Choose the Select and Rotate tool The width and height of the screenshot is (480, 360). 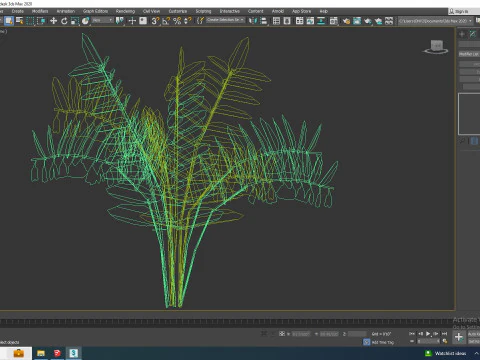(x=64, y=21)
